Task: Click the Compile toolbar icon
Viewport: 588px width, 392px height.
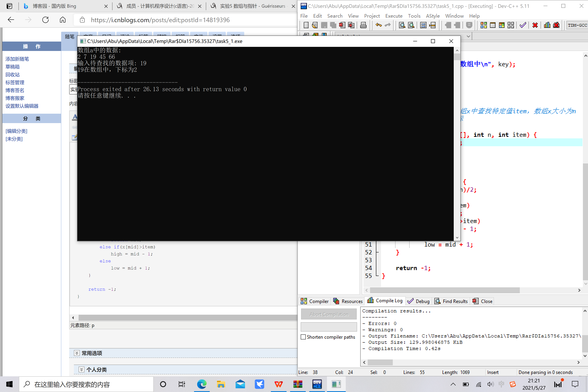Action: (484, 25)
